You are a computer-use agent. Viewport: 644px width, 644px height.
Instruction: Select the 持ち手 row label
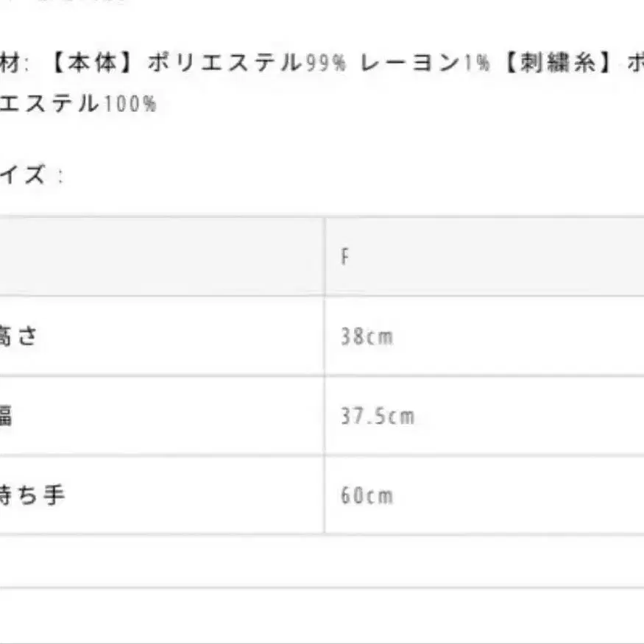coord(32,495)
